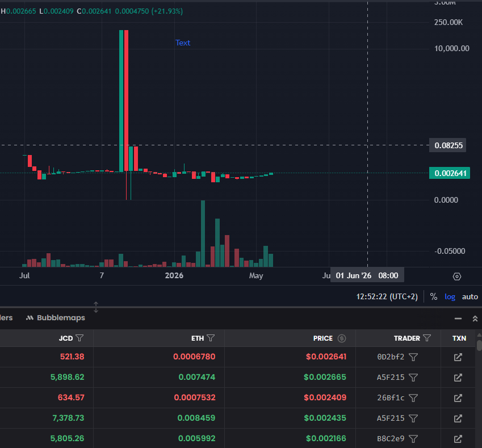Open transaction link for B8C2e9 trade
The height and width of the screenshot is (448, 482).
(458, 439)
